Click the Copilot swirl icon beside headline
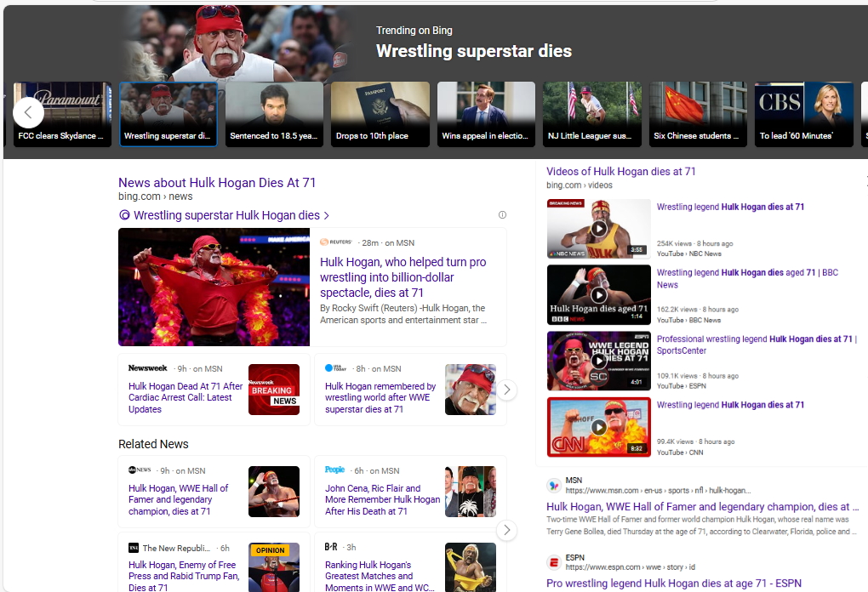 [x=124, y=215]
